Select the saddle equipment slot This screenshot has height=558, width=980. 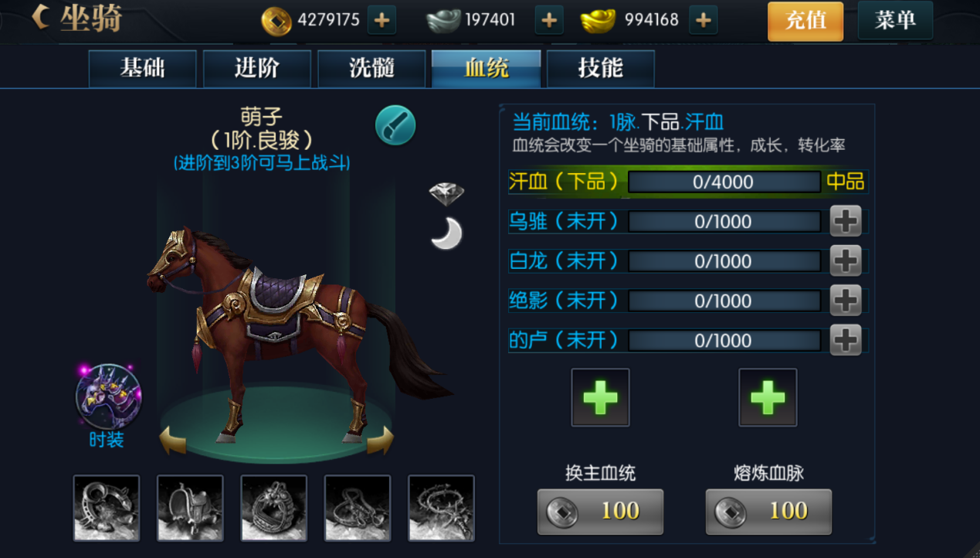[x=190, y=508]
